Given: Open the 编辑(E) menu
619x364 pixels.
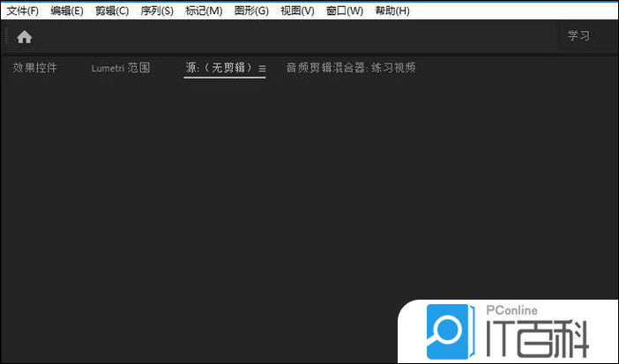Looking at the screenshot, I should (x=67, y=11).
